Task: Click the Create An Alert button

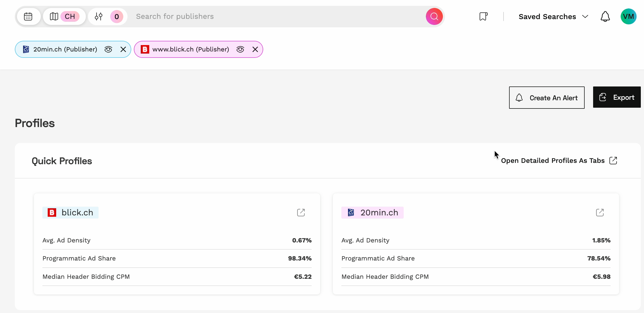Action: pos(546,98)
